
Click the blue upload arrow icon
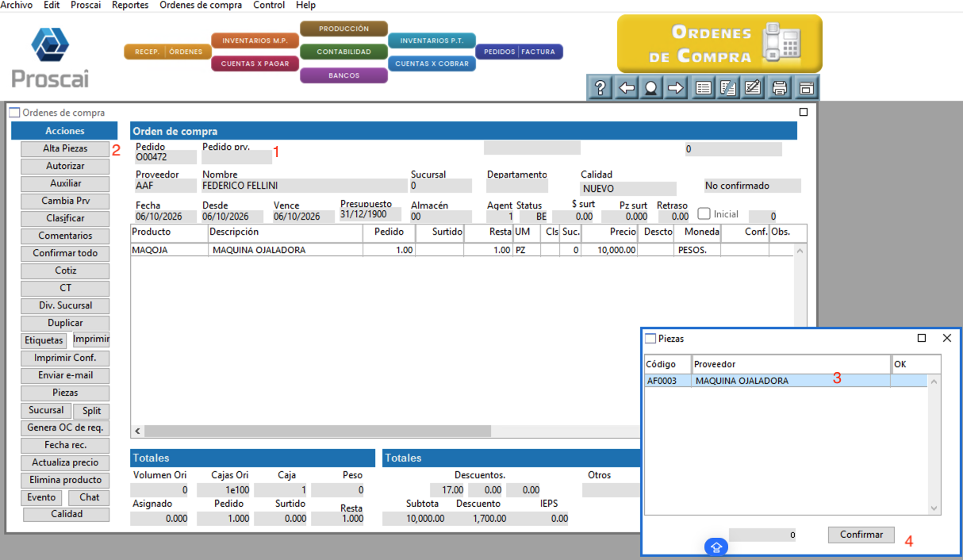click(x=716, y=547)
